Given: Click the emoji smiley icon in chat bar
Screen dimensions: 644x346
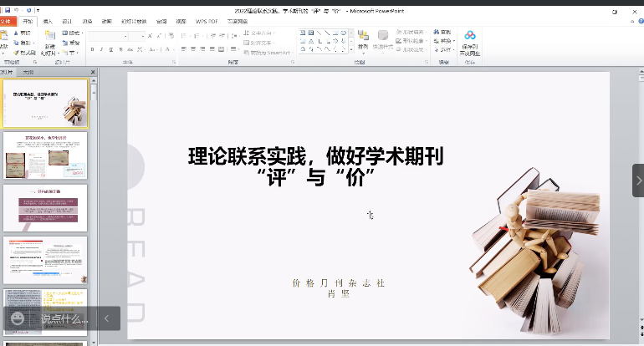Looking at the screenshot, I should tap(17, 318).
